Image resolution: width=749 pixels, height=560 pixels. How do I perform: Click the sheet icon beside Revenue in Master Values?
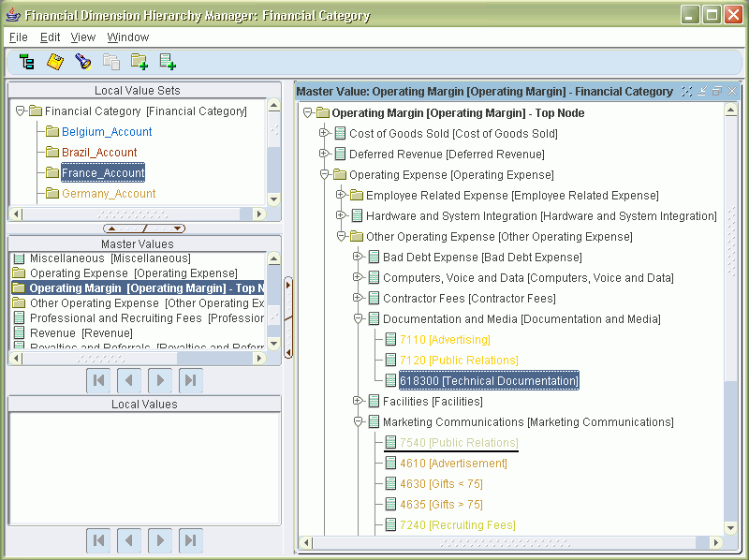[x=19, y=332]
